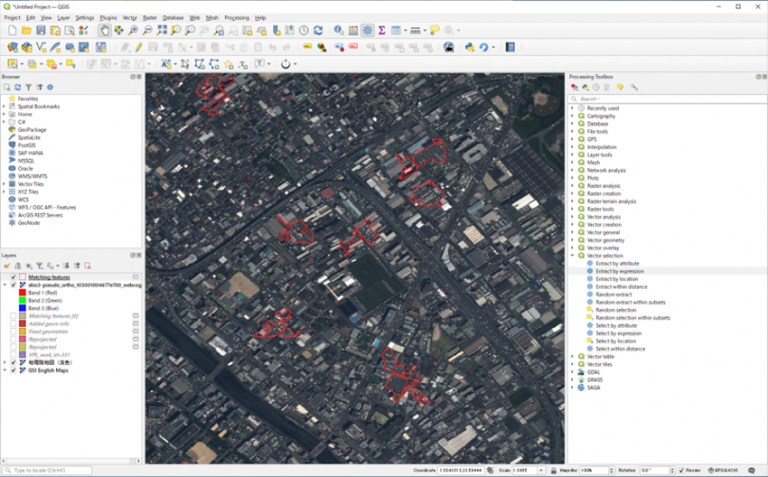This screenshot has width=768, height=477.
Task: Select the Zoom Out magnifier tool
Action: point(147,30)
